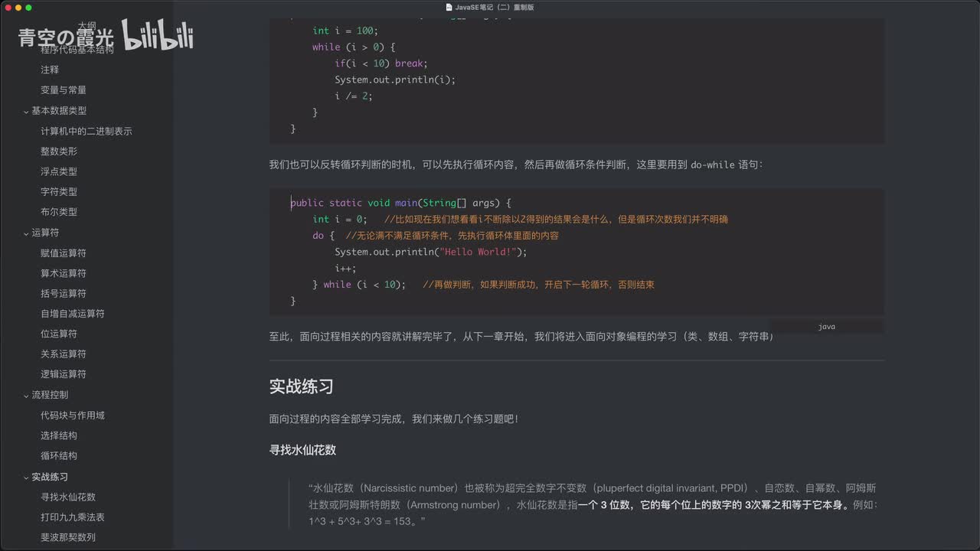
Task: Click the document icon in title bar
Action: [x=449, y=7]
